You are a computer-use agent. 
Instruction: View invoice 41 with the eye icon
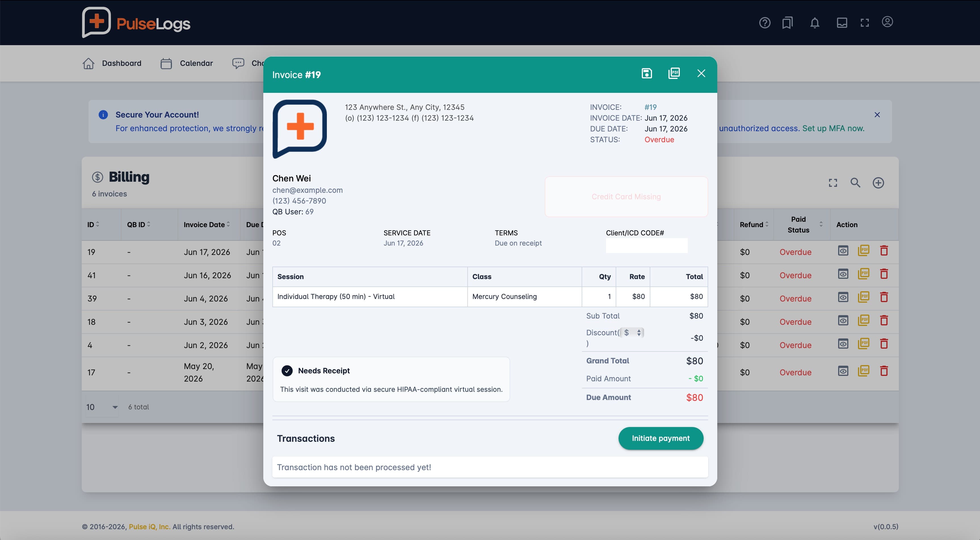pyautogui.click(x=843, y=274)
